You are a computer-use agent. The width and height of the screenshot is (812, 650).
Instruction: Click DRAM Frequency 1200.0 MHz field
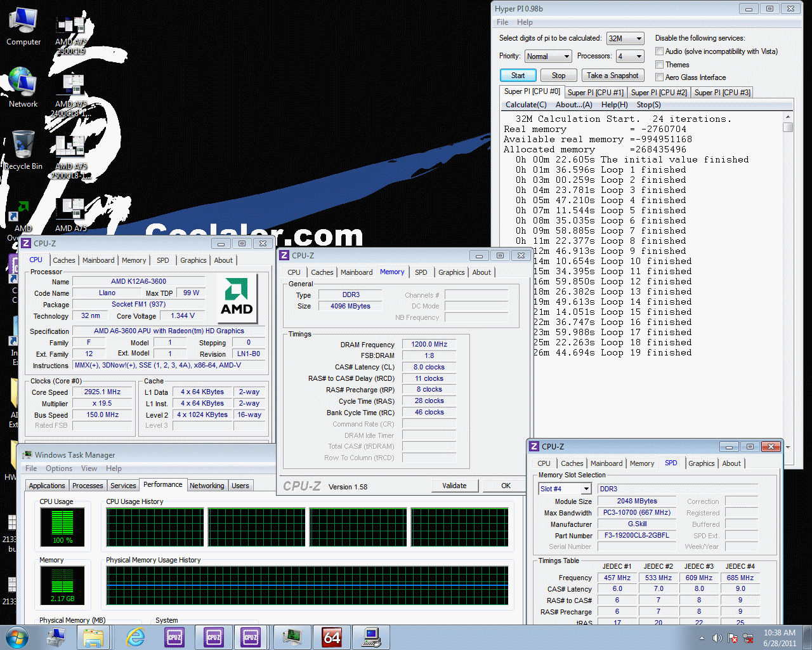coord(429,344)
